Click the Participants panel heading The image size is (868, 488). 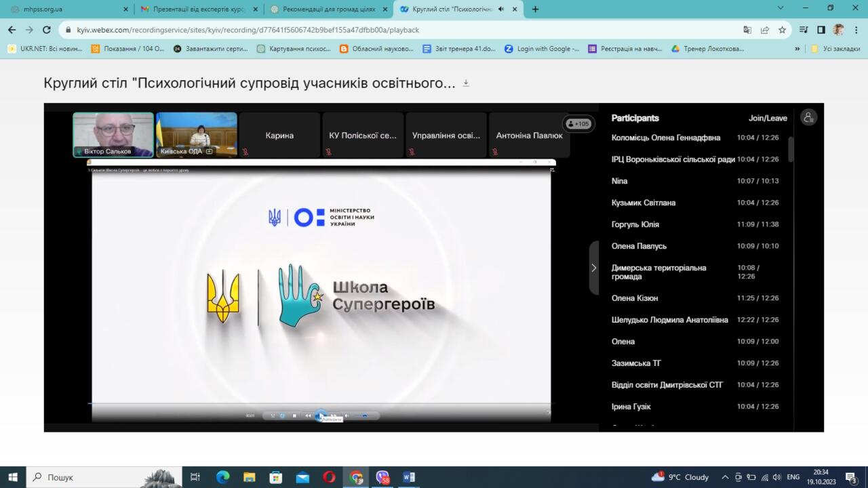635,118
